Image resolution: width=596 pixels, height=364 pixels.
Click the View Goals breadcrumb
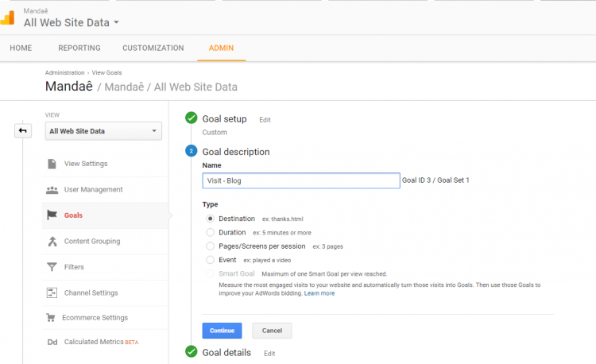pos(106,72)
